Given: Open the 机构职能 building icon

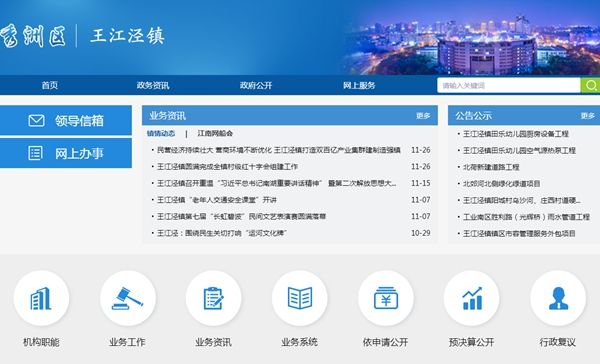Looking at the screenshot, I should (41, 298).
